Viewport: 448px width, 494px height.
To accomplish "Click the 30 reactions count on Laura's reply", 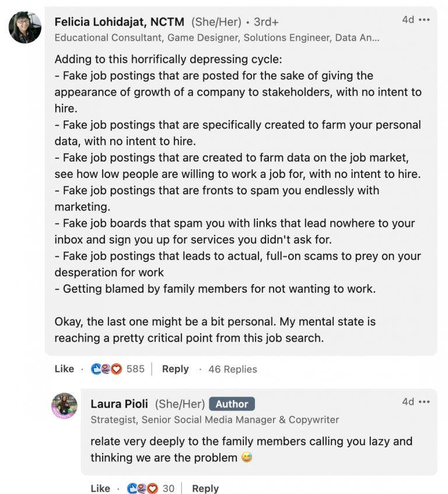I will coord(169,488).
